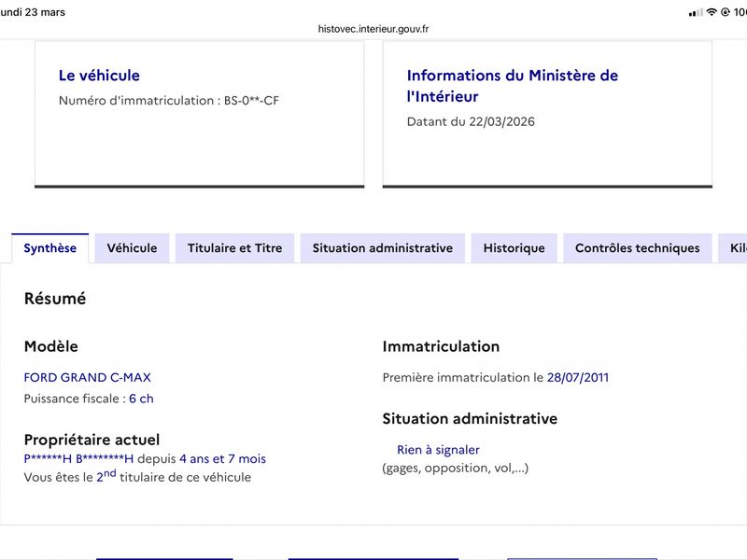Select the Synthèse tab
This screenshot has height=560, width=747.
coord(50,248)
